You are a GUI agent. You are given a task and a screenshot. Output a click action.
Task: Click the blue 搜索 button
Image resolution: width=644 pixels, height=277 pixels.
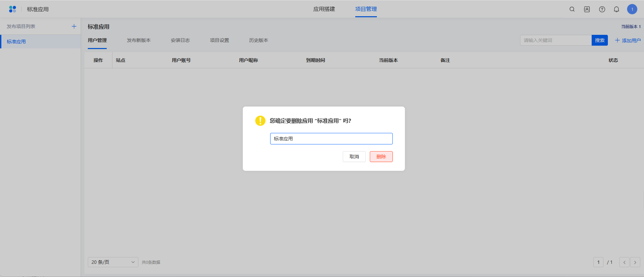(x=599, y=40)
